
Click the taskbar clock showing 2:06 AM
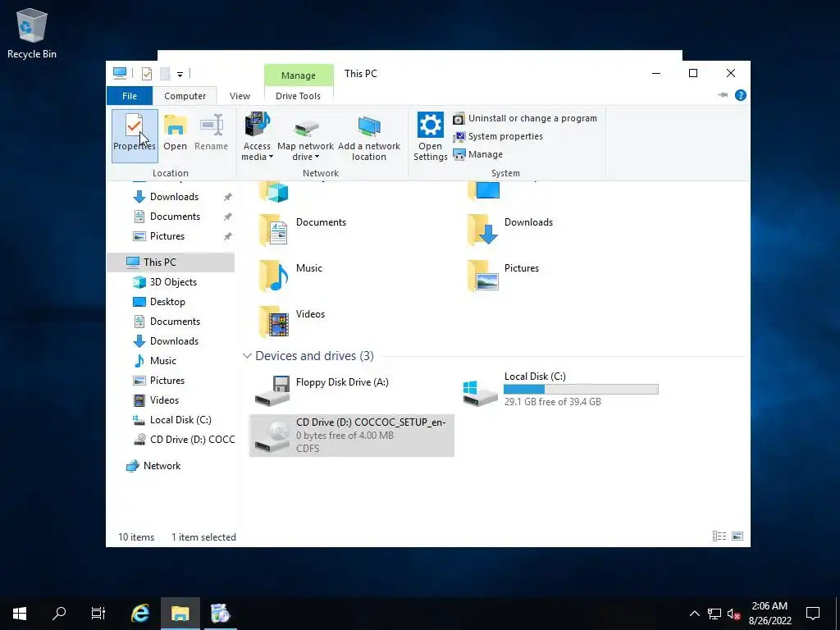pos(769,614)
